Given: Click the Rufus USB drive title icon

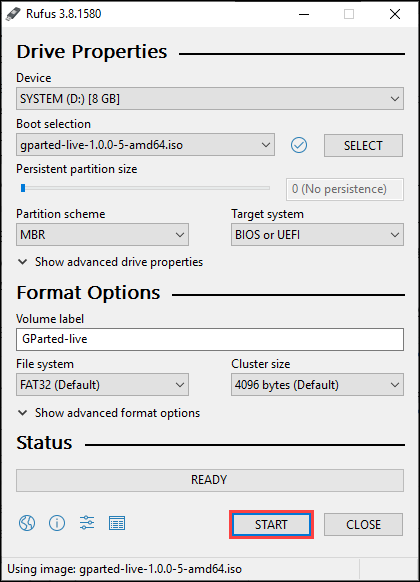Looking at the screenshot, I should [13, 14].
